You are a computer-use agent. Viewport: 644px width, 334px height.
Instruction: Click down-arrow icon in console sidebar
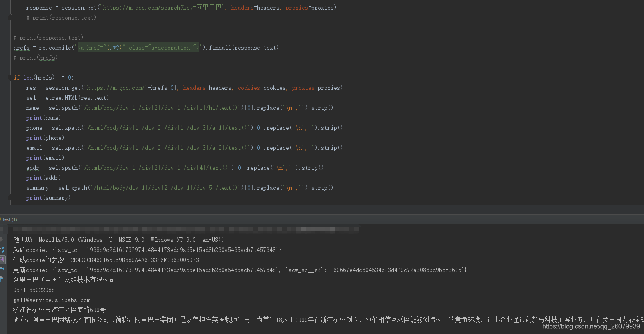(2, 239)
